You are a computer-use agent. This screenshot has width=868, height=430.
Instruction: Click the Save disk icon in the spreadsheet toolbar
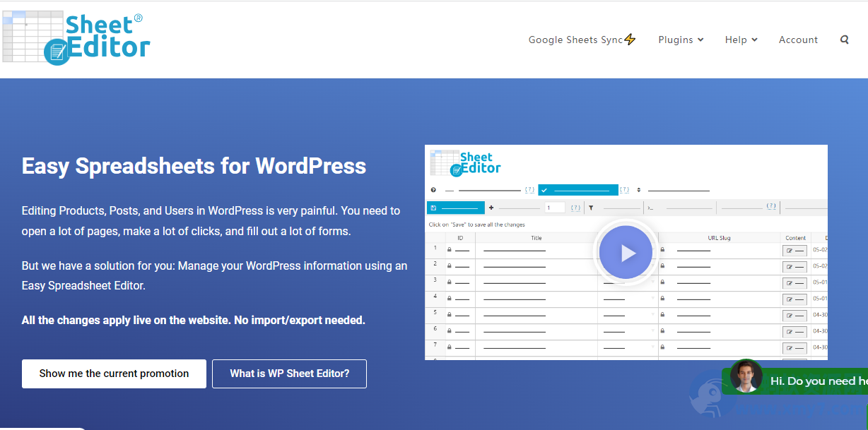[433, 208]
